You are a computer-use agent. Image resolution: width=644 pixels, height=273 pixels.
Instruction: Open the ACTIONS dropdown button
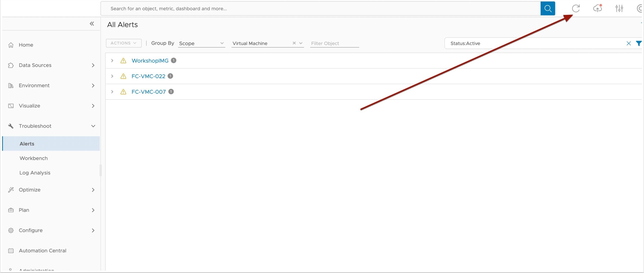(x=124, y=43)
